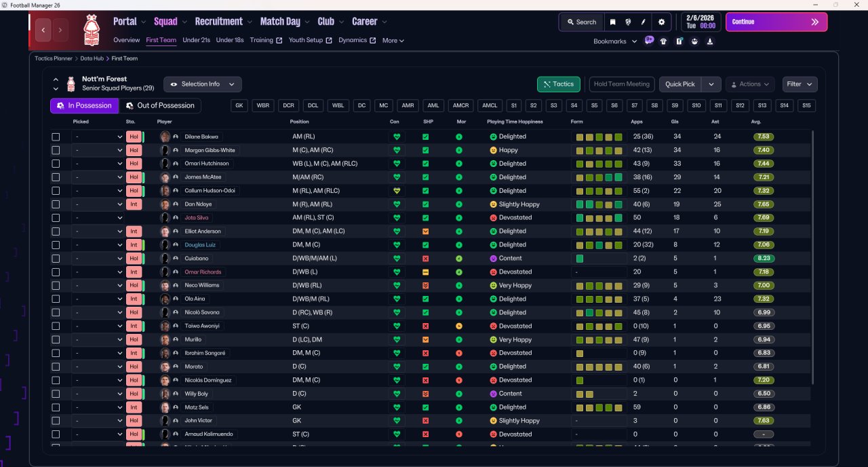This screenshot has width=868, height=467.
Task: Click the settings gear icon
Action: (661, 22)
